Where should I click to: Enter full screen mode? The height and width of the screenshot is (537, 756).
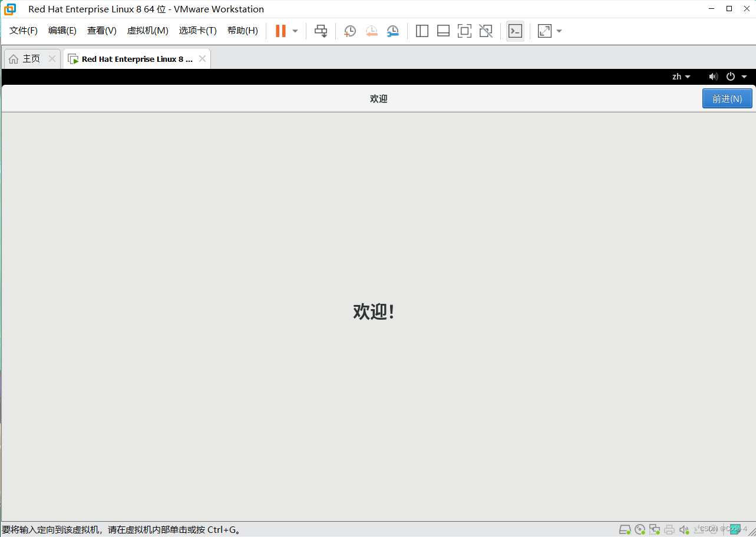click(x=464, y=31)
